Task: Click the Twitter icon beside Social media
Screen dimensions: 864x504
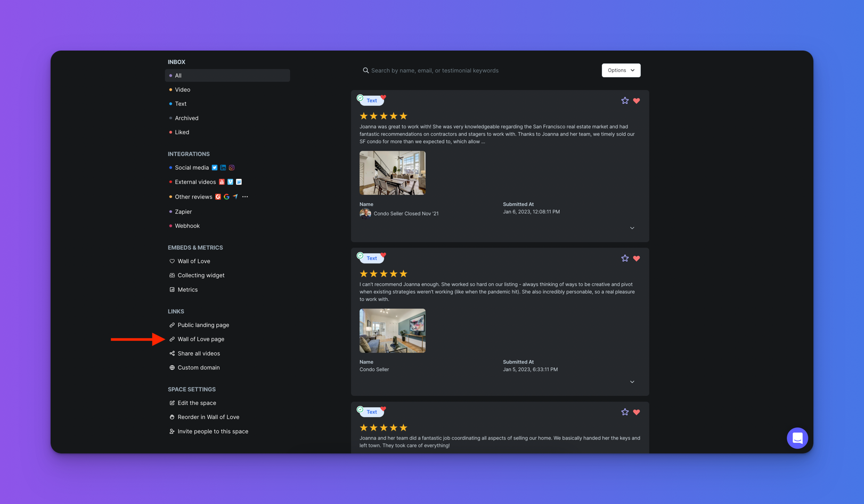Action: coord(215,168)
